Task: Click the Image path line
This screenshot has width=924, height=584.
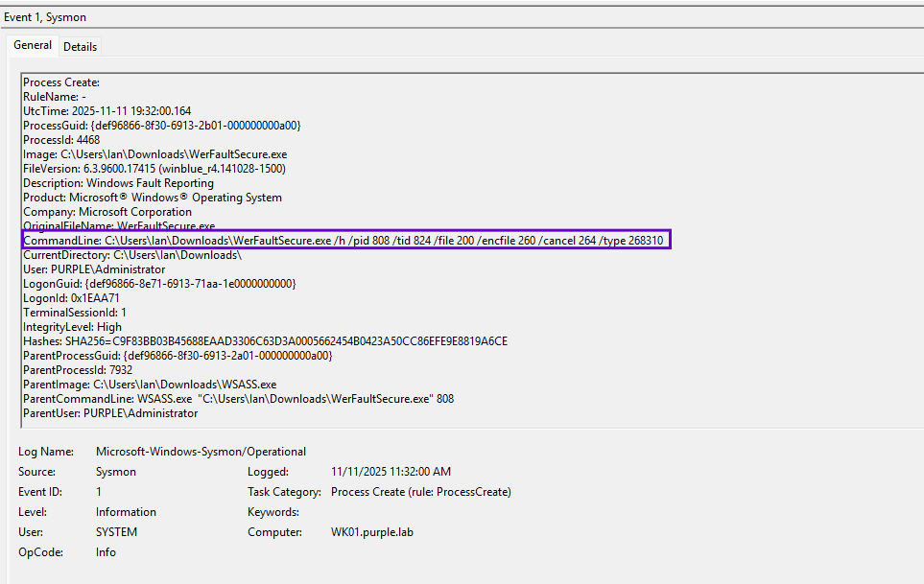Action: click(154, 154)
